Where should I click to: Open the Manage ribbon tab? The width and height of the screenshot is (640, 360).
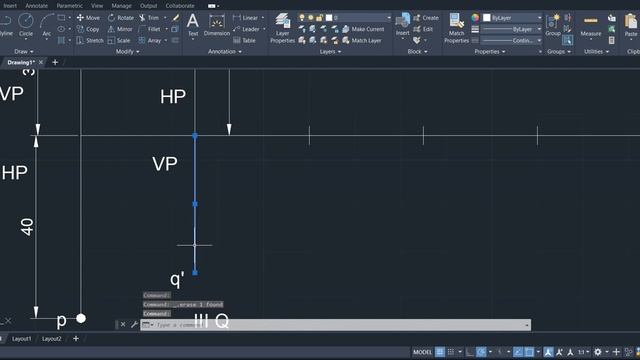coord(121,6)
